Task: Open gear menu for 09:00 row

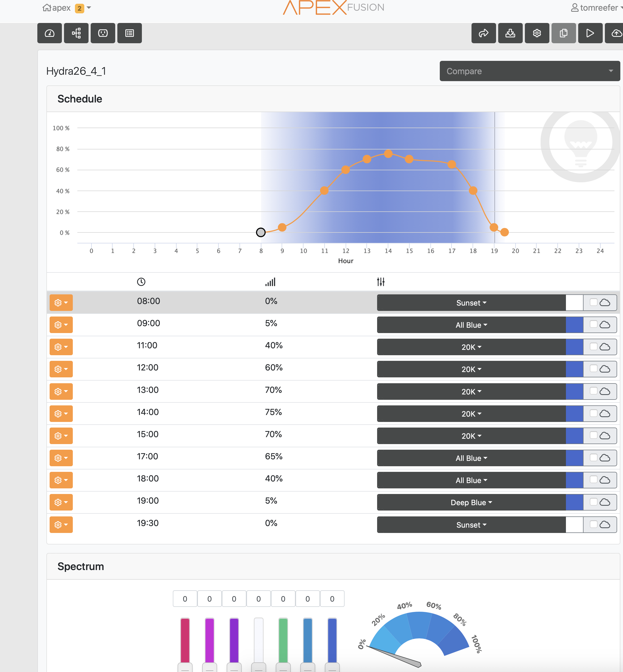Action: [x=61, y=325]
